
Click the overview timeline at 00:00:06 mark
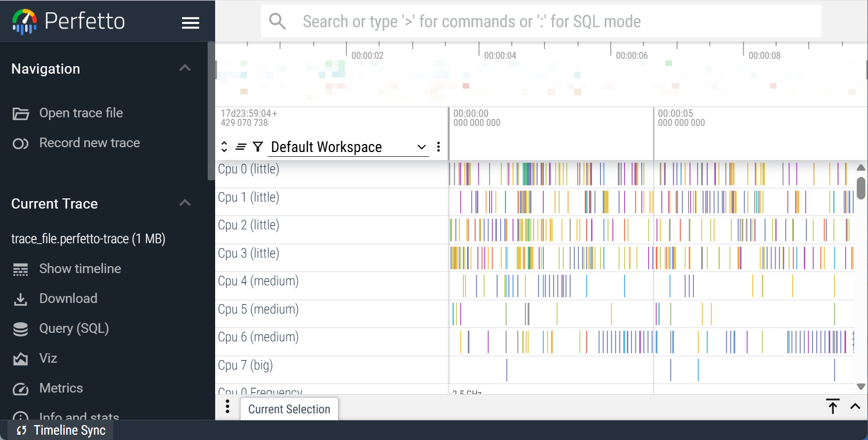click(632, 55)
